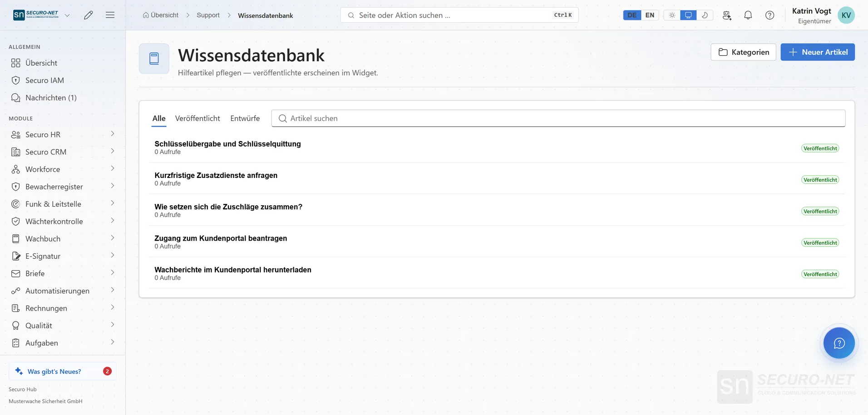868x415 pixels.
Task: Go to Support in the breadcrumb
Action: 208,15
